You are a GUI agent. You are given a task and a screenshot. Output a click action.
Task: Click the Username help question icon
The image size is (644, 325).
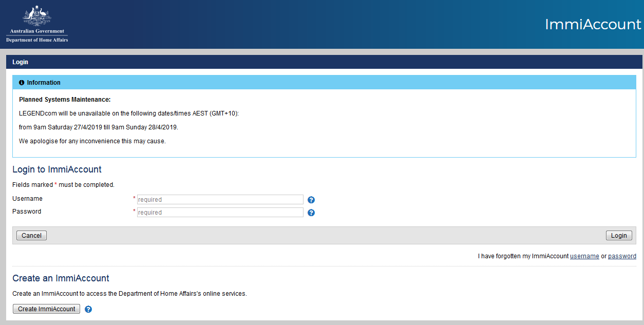[x=311, y=200]
